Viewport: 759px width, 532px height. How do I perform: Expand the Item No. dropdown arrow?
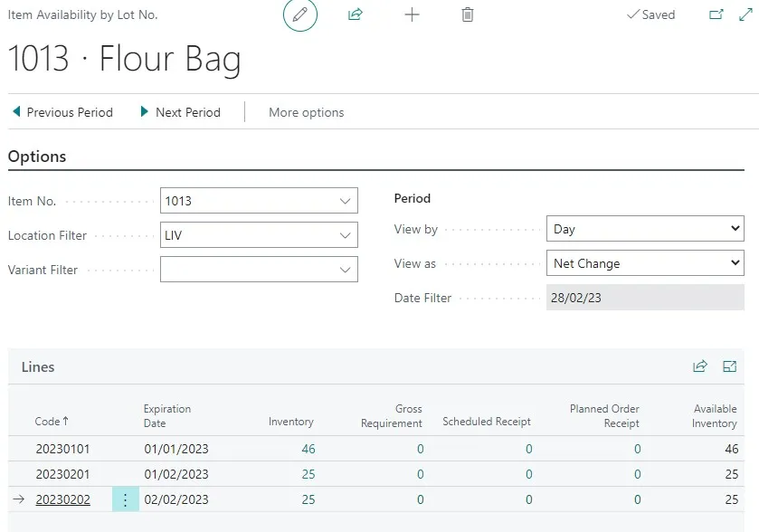[x=346, y=201]
